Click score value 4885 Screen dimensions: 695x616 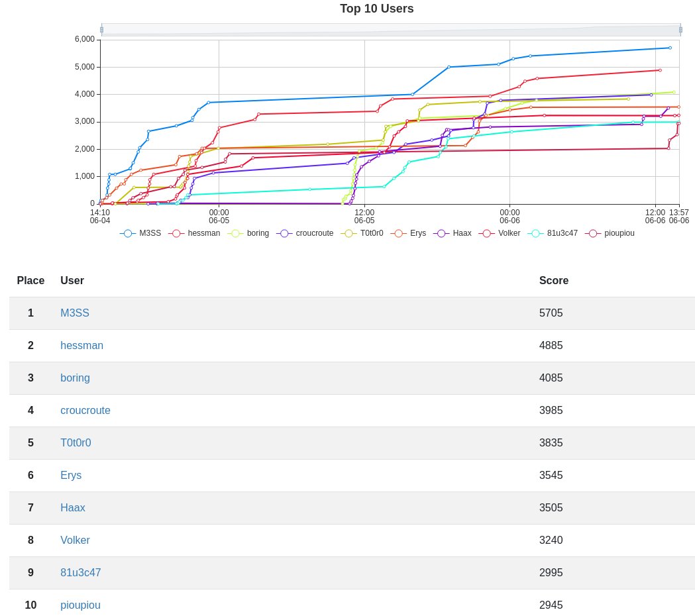point(551,345)
